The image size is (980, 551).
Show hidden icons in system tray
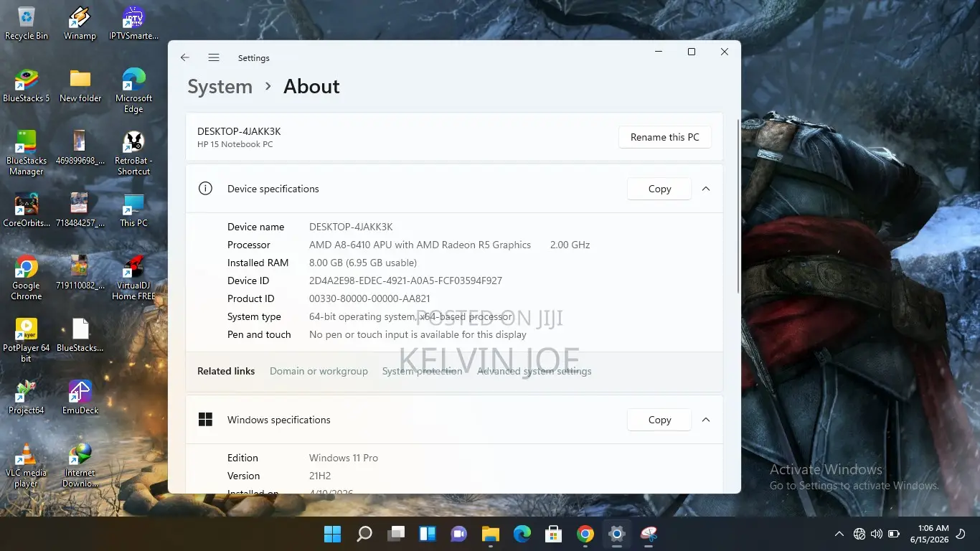pyautogui.click(x=839, y=534)
